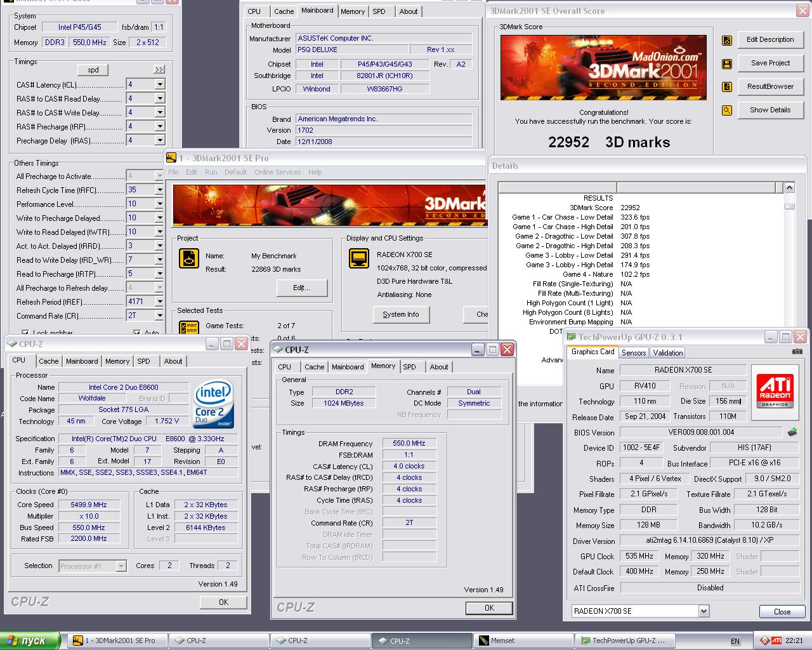Click the BIOS Version field in GPU-Z
Viewport: 812px width, 650px height.
[x=701, y=432]
